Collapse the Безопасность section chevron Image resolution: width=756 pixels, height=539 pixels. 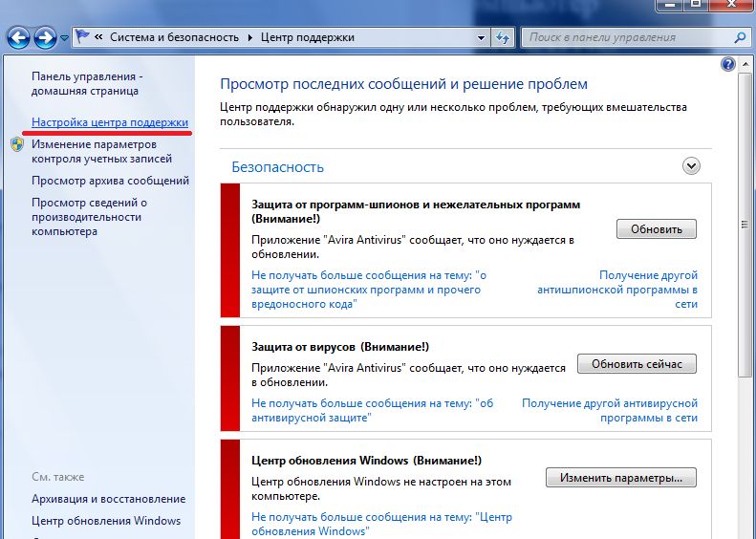(x=692, y=166)
